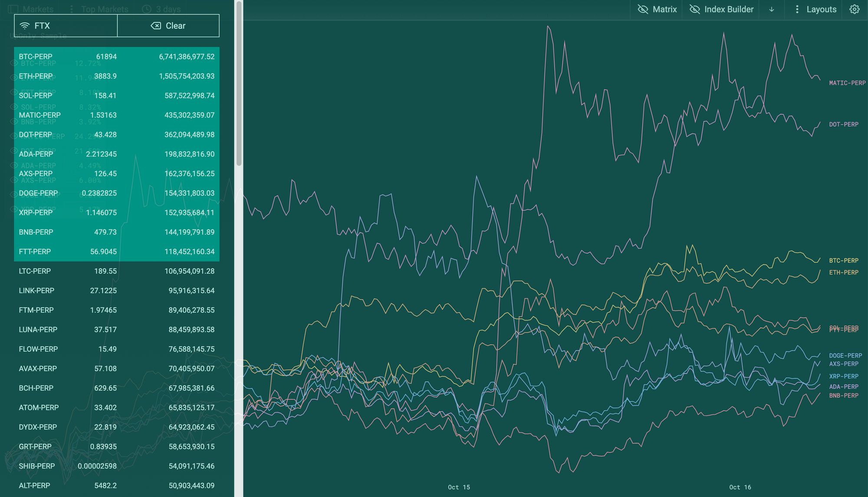Click the Clear backspace icon
Image resolution: width=868 pixels, height=497 pixels.
point(156,26)
